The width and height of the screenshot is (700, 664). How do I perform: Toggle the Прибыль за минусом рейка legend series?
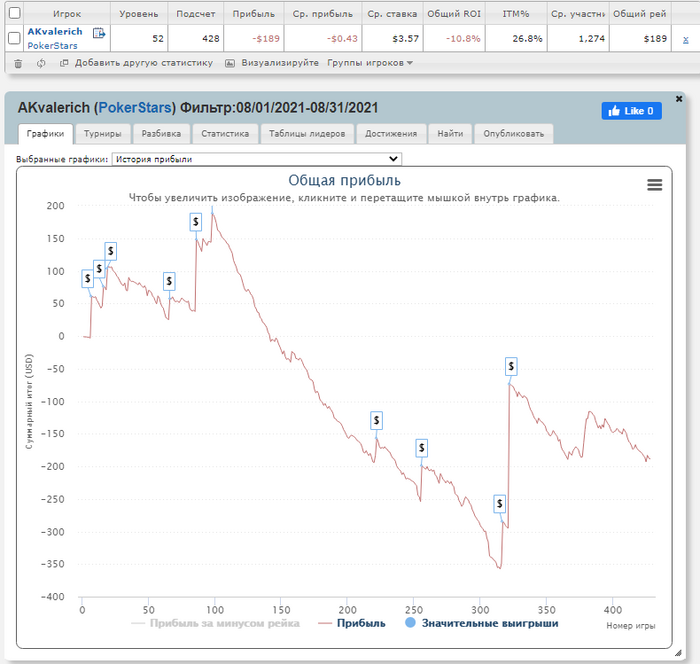coord(216,623)
